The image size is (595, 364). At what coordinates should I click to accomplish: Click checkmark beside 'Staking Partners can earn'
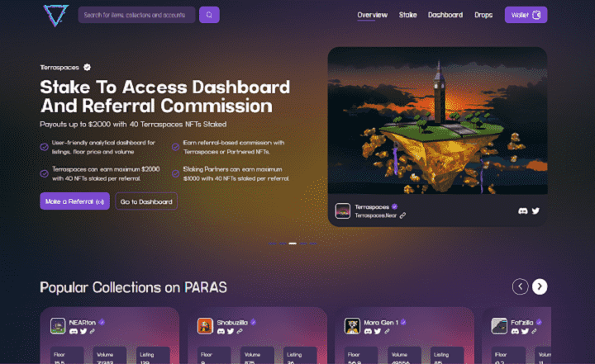tap(175, 173)
